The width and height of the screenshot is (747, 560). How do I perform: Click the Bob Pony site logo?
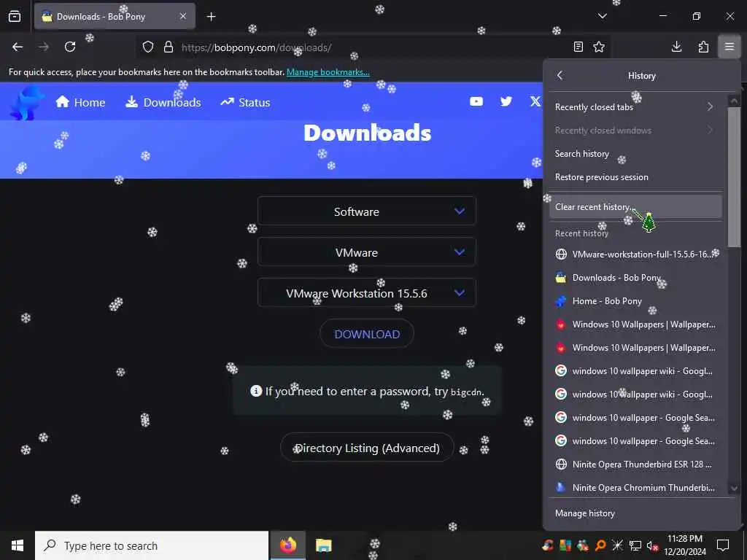point(27,102)
